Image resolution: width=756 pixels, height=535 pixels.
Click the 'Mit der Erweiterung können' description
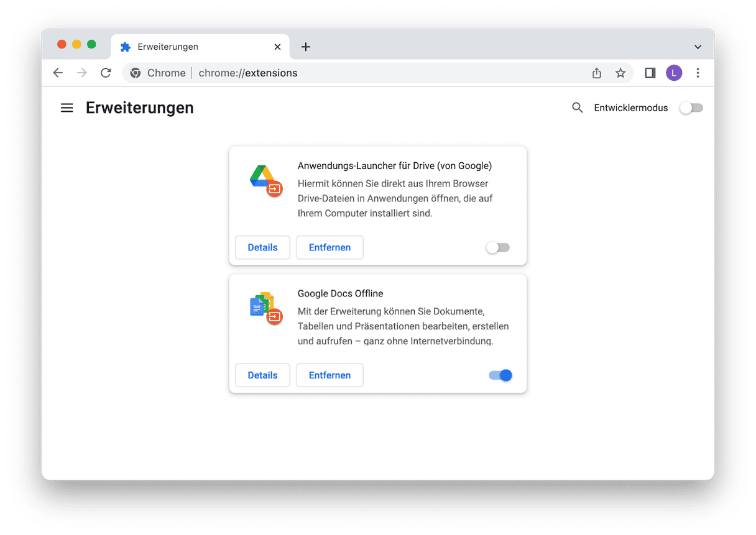coord(403,326)
